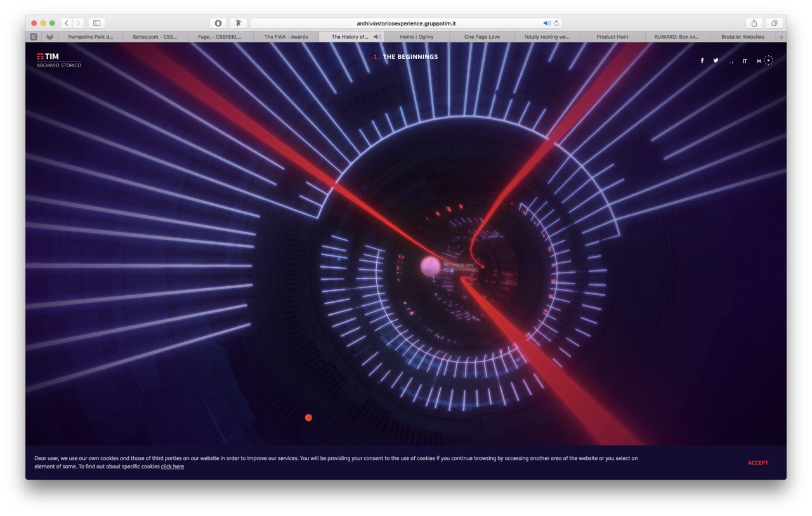Click the orange dot cursor marker
812x516 pixels.
pos(308,418)
